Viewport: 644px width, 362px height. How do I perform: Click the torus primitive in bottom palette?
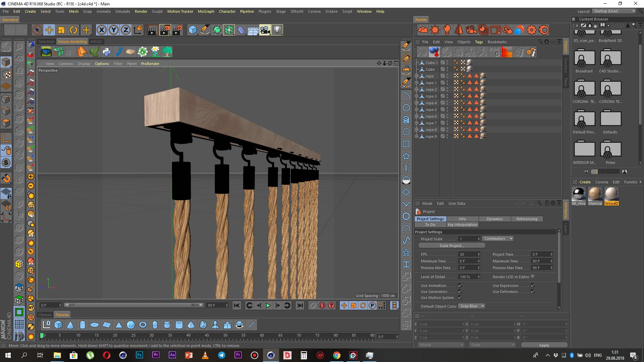pos(143,324)
